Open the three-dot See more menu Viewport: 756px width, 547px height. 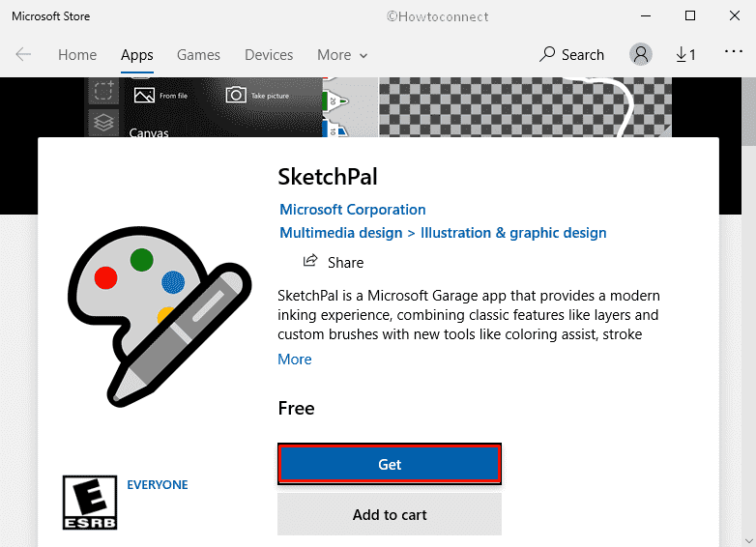coord(733,53)
